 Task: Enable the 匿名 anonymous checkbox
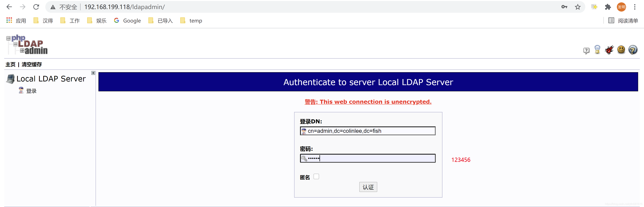(316, 176)
